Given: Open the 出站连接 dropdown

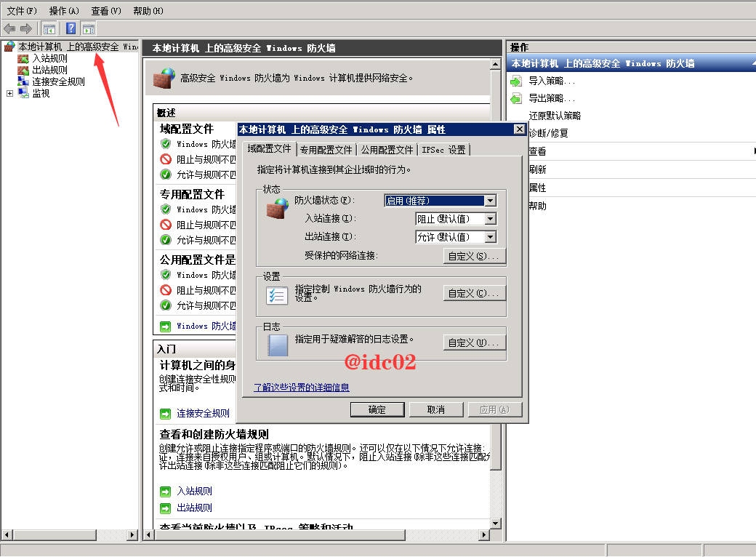Looking at the screenshot, I should (490, 237).
